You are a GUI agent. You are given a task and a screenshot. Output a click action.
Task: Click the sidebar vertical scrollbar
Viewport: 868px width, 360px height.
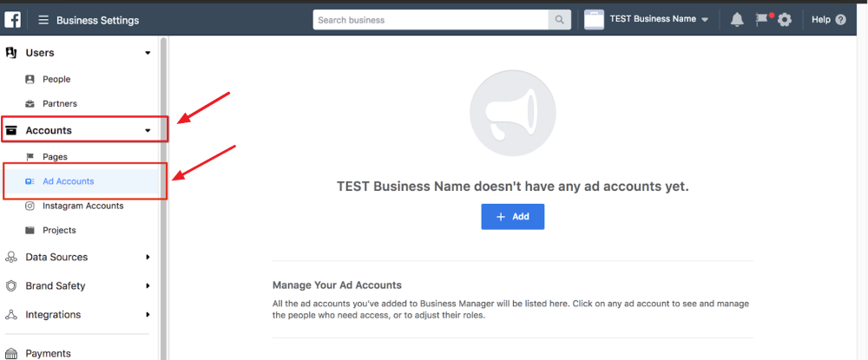[x=163, y=199]
